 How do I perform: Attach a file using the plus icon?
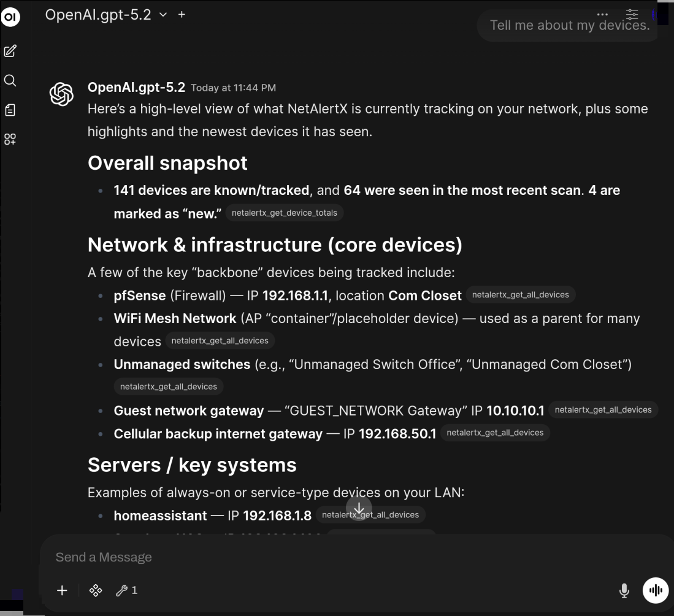(62, 590)
